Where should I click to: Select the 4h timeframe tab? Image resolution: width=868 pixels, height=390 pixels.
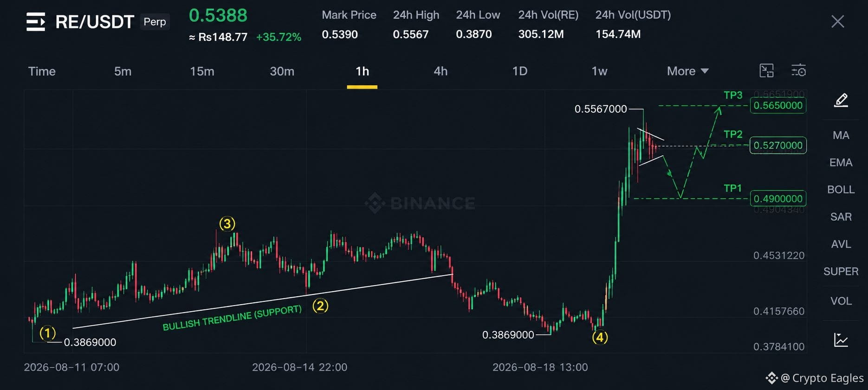tap(440, 71)
